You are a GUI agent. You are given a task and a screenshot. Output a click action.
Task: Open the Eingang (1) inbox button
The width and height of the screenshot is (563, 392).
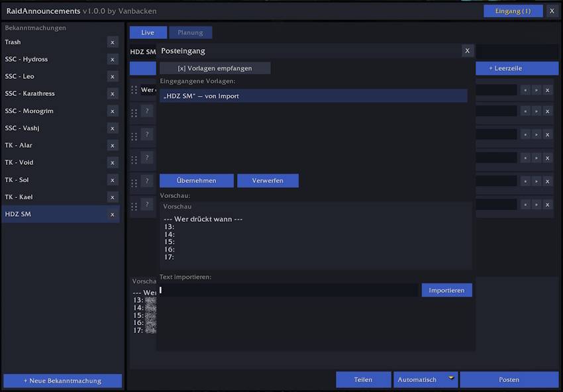[x=513, y=11]
